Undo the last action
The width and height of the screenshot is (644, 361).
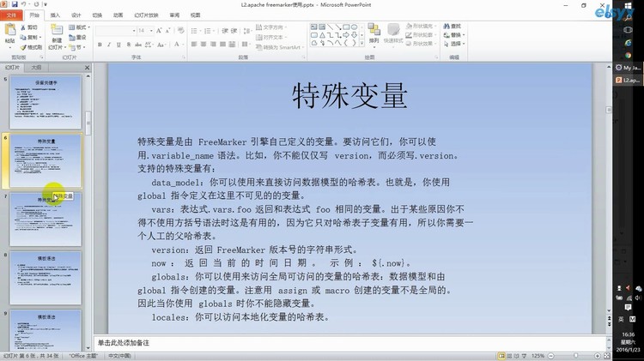click(x=24, y=4)
